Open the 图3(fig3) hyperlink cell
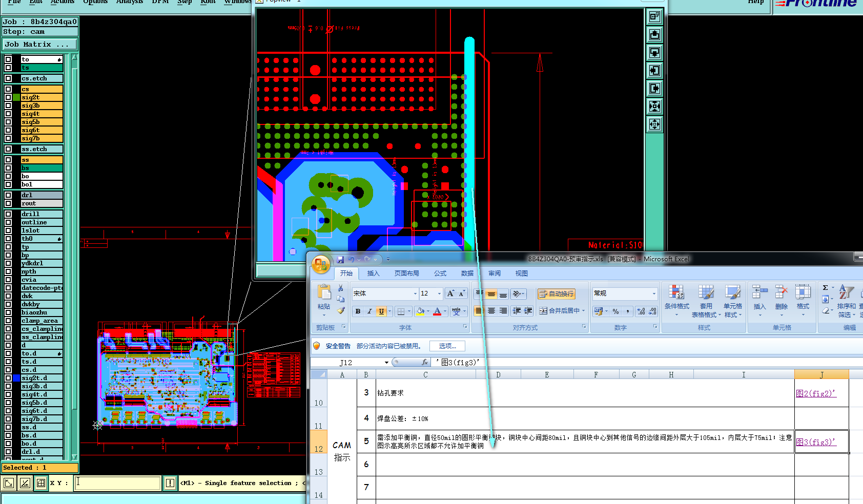 pyautogui.click(x=821, y=442)
